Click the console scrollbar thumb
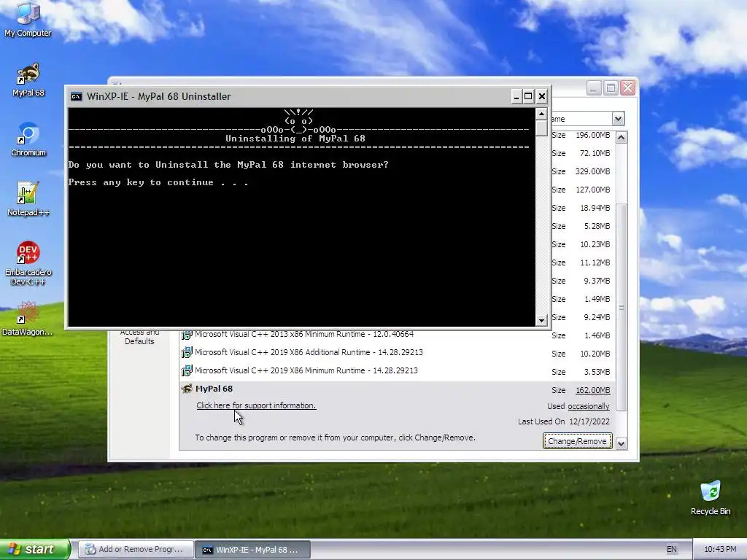 (541, 128)
